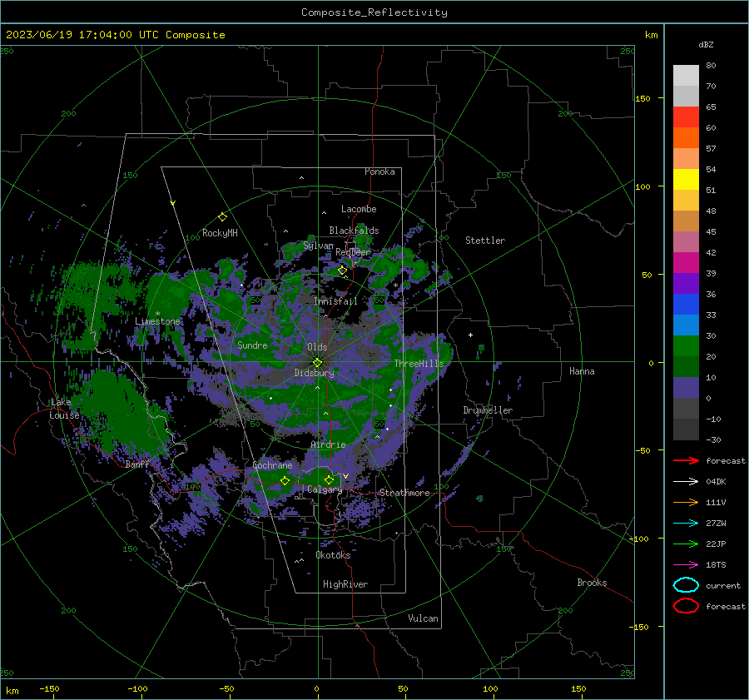749x700 pixels.
Task: Pick the mauve pink 45 dBZ swatch
Action: pyautogui.click(x=686, y=241)
